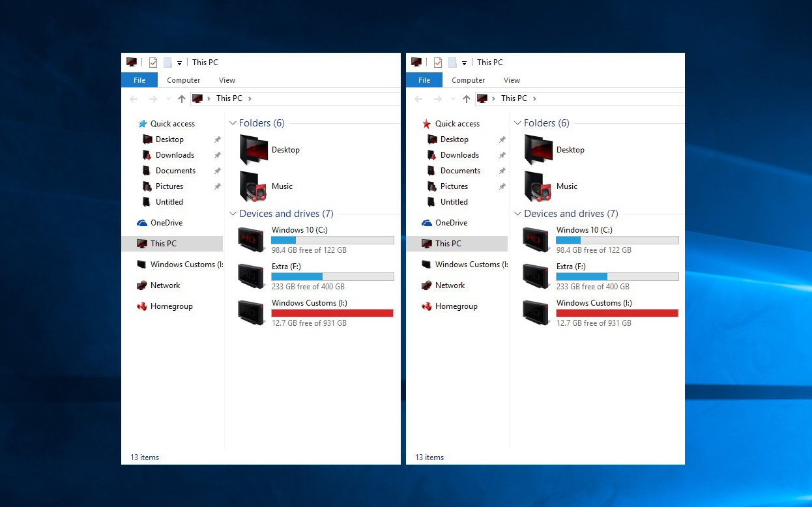
Task: Open recent locations dropdown in right nav bar
Action: (453, 99)
